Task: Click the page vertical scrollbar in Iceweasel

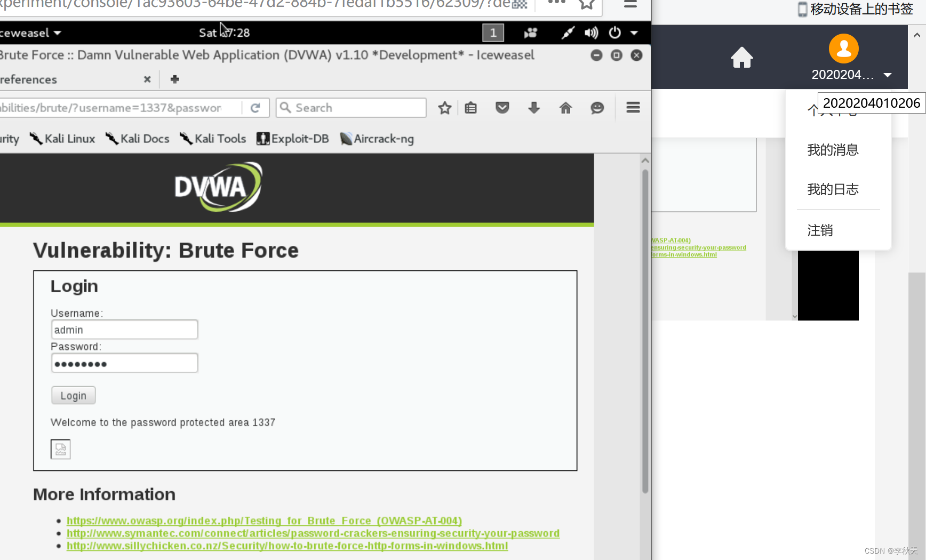Action: tap(645, 331)
